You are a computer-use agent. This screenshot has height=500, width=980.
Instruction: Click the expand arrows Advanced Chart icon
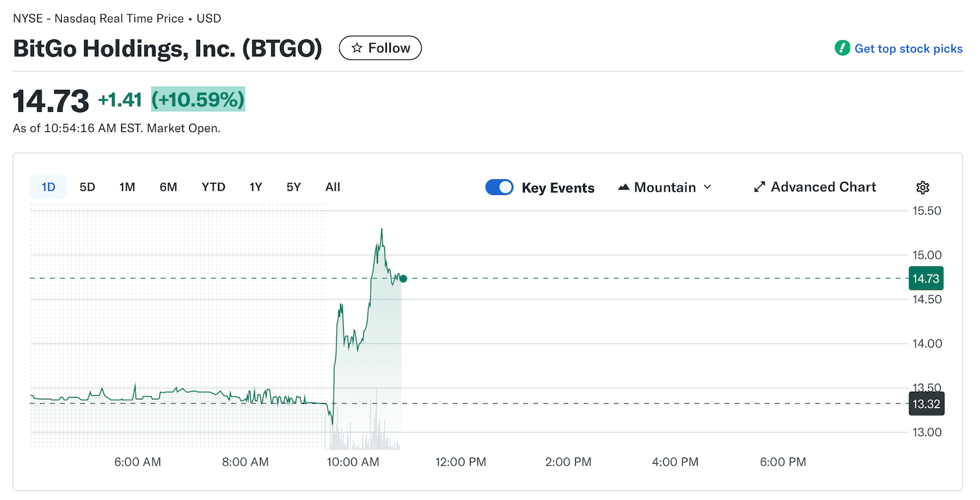click(759, 187)
